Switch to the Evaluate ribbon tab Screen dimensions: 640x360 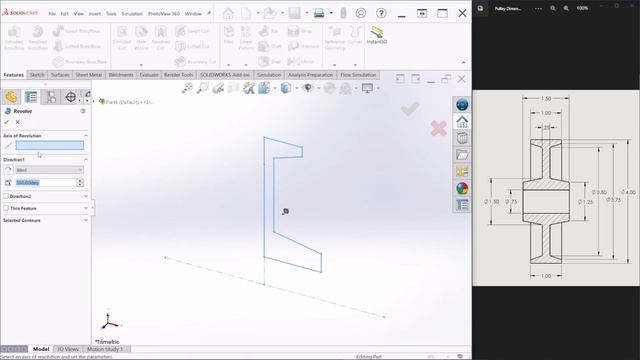[149, 75]
